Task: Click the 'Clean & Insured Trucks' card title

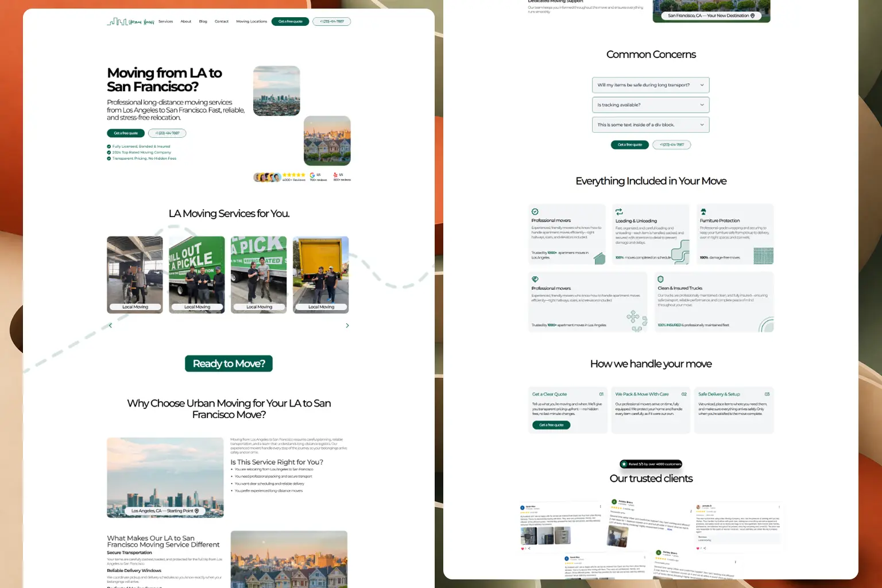Action: 680,288
